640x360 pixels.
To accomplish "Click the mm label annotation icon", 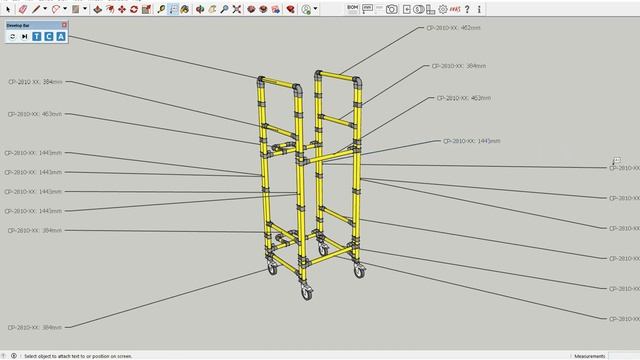I will pyautogui.click(x=367, y=9).
